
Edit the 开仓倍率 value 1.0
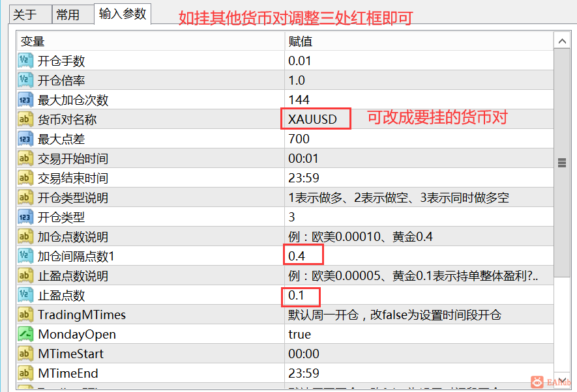[419, 80]
